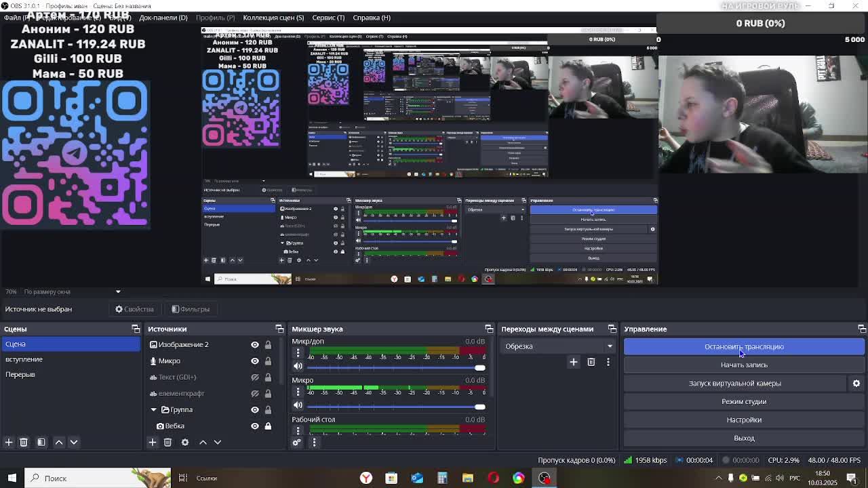
Task: Add a scene transition with plus icon
Action: click(x=574, y=362)
